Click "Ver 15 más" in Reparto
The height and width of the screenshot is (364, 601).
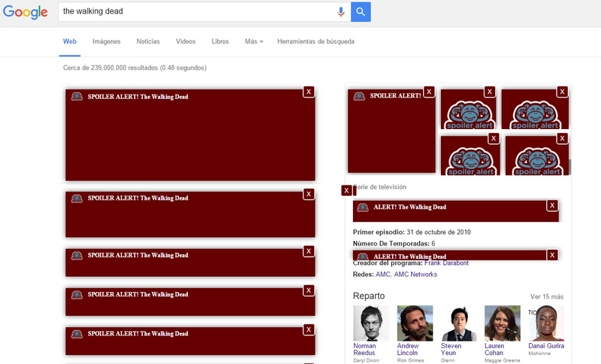547,296
